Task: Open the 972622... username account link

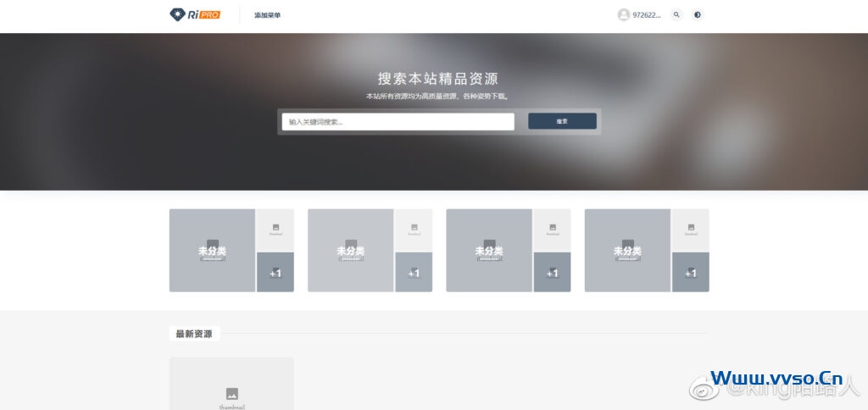Action: [x=647, y=15]
